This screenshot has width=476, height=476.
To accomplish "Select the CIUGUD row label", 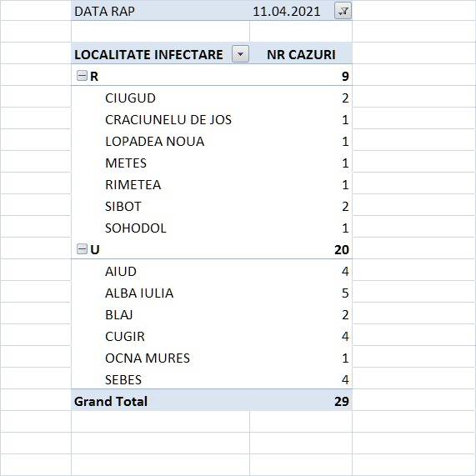I will pos(130,98).
